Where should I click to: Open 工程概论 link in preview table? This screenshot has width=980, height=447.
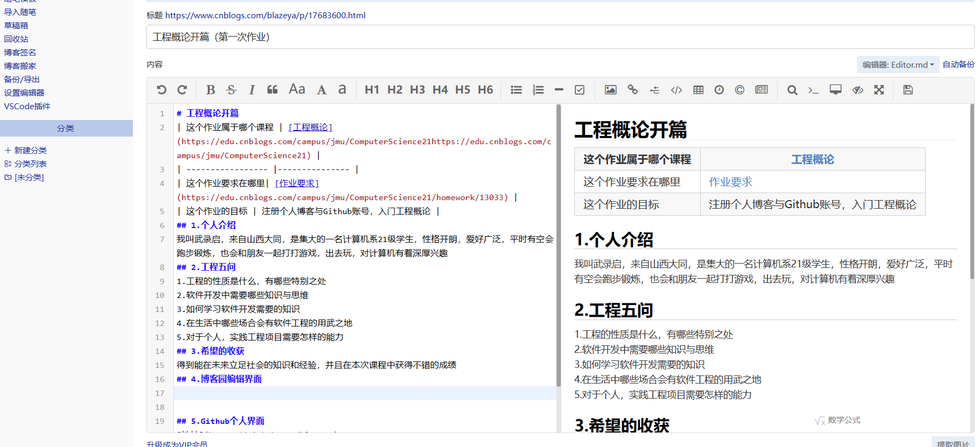[813, 159]
